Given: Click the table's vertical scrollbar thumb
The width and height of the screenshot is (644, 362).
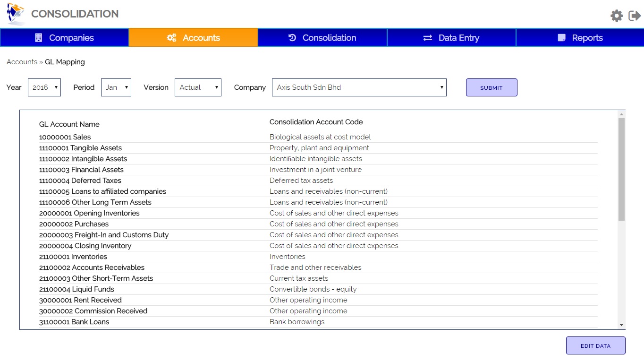Looking at the screenshot, I should tap(621, 169).
